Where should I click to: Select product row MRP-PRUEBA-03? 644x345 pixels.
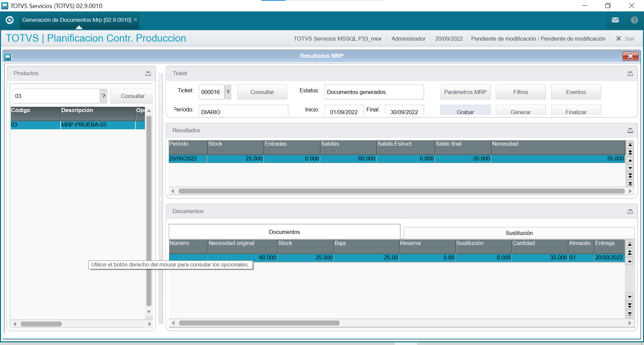tap(78, 125)
